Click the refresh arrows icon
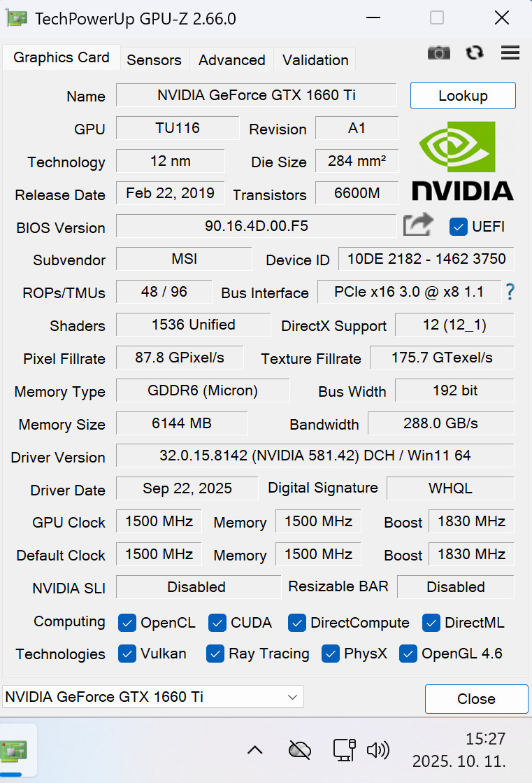Screen dimensions: 532x783 pos(475,52)
